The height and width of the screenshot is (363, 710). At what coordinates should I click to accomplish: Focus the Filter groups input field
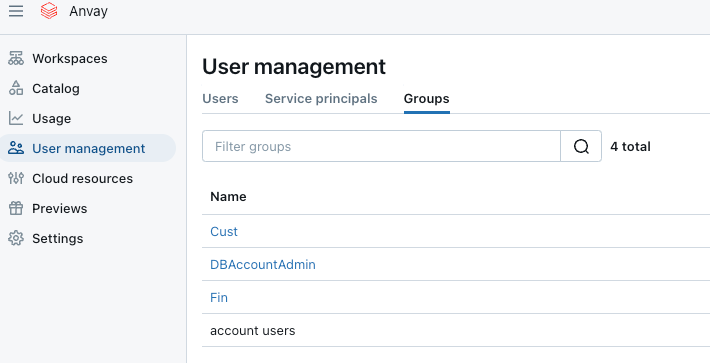click(381, 146)
